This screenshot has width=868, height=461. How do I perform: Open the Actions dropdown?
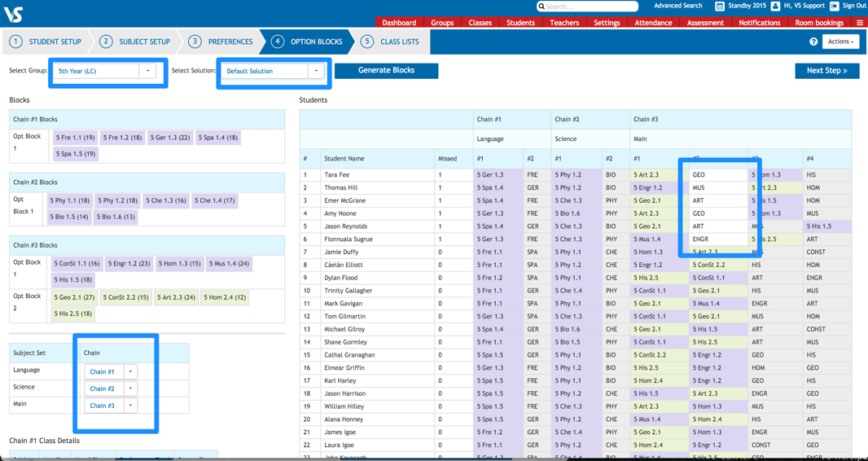[840, 42]
